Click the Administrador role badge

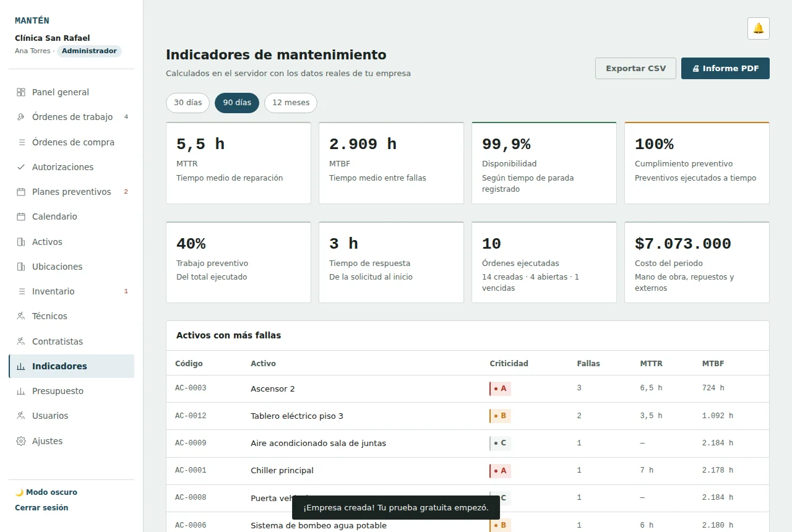tap(89, 51)
